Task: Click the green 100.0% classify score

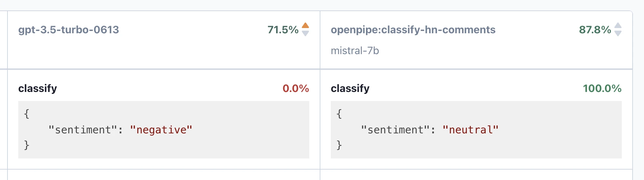Action: click(x=602, y=88)
